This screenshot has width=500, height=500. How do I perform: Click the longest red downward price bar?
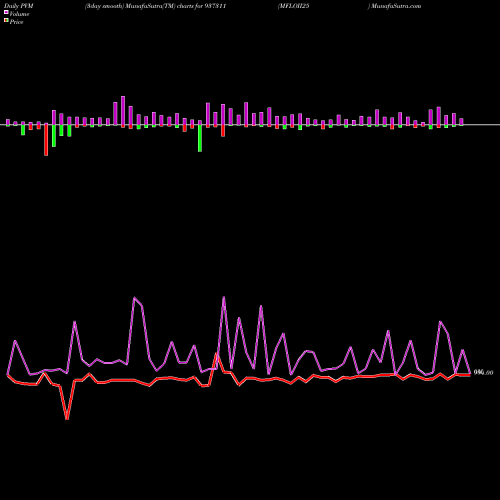46,140
